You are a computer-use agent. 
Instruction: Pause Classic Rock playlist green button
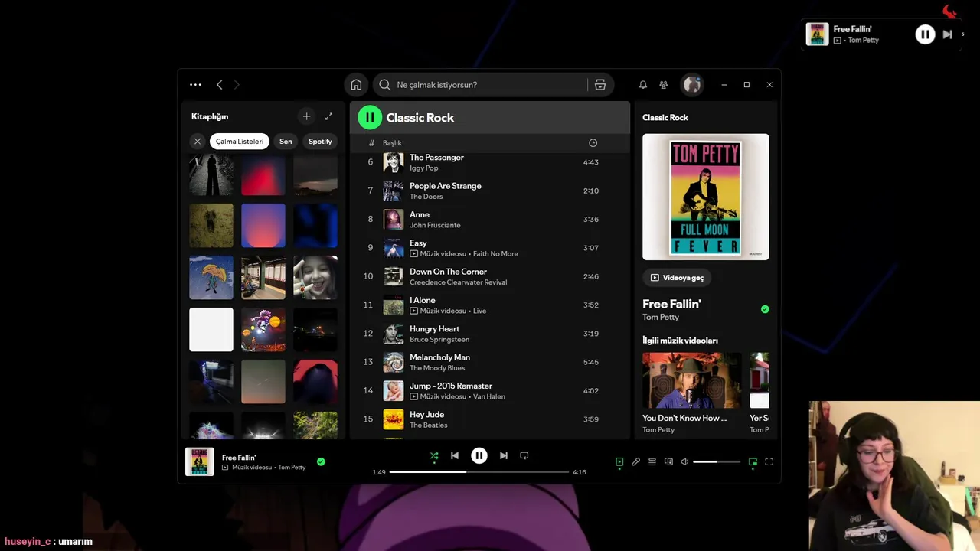[x=370, y=117]
